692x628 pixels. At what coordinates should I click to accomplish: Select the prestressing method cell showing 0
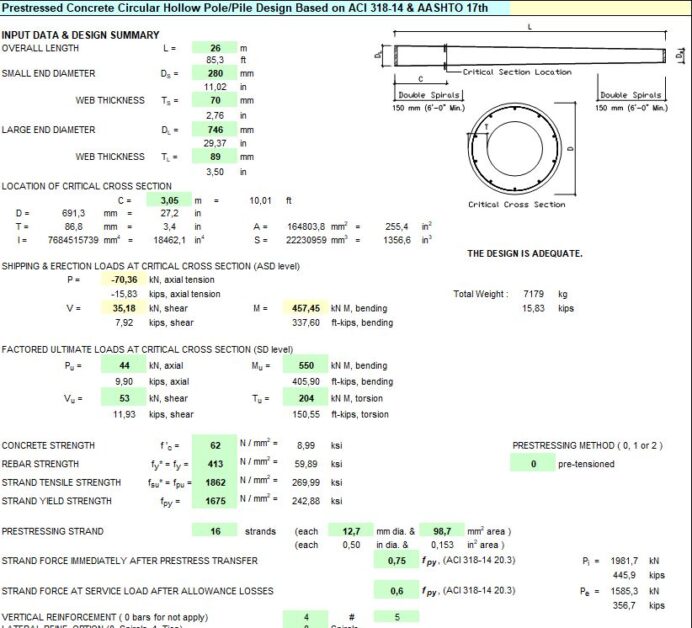pos(533,464)
